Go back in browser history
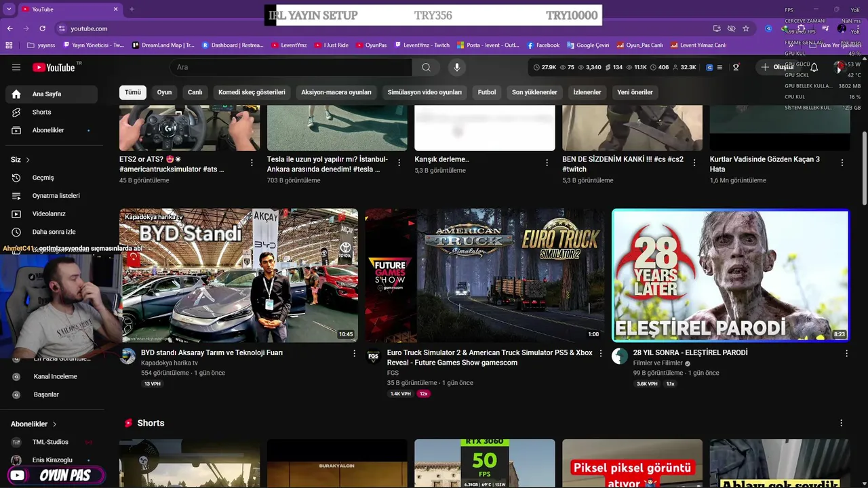This screenshot has height=488, width=868. coord(9,28)
